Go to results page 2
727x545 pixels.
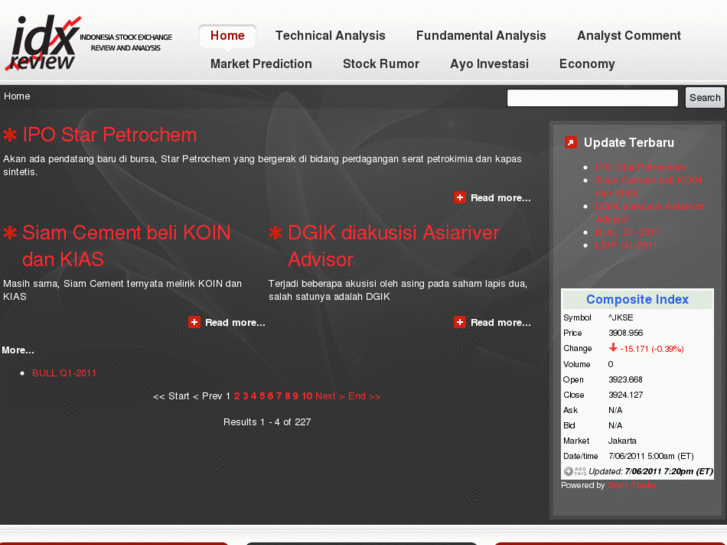[x=236, y=396]
